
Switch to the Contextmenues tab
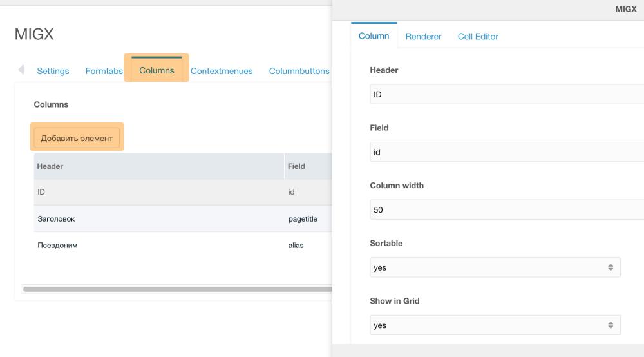[x=222, y=71]
